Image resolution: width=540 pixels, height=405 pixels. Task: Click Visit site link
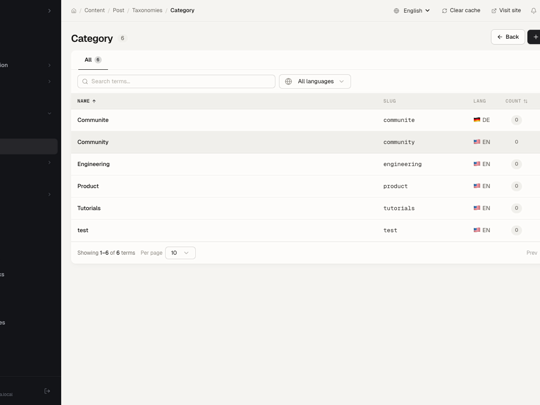506,10
